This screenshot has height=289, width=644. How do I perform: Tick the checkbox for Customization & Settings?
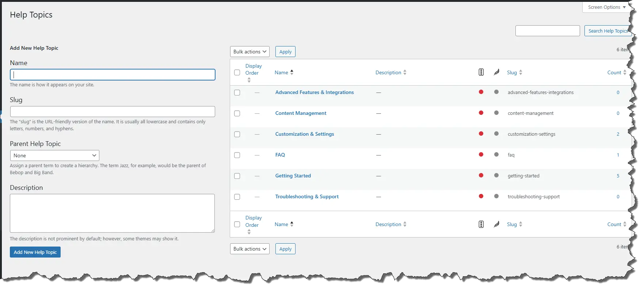(237, 134)
